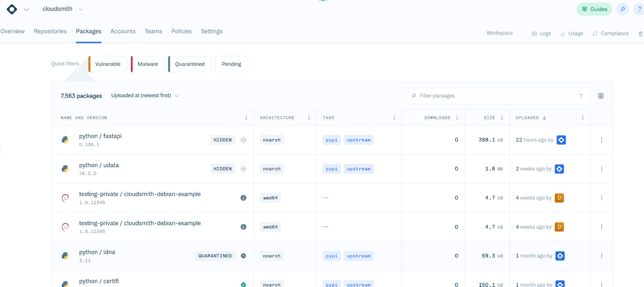
Task: Click the QUARANTINED badge on idna row
Action: [x=215, y=256]
